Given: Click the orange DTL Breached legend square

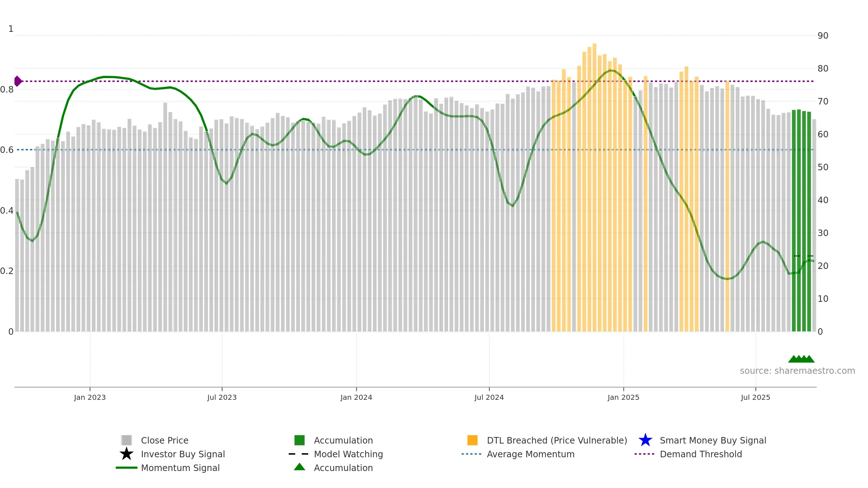Looking at the screenshot, I should [472, 440].
